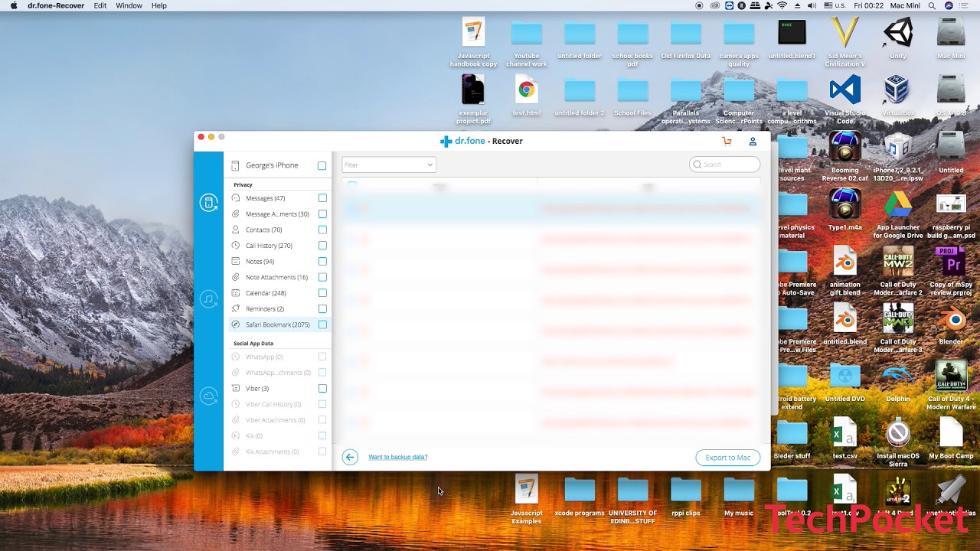Check the Calendar (248) checkbox
Screen dimensions: 980x551
(322, 293)
